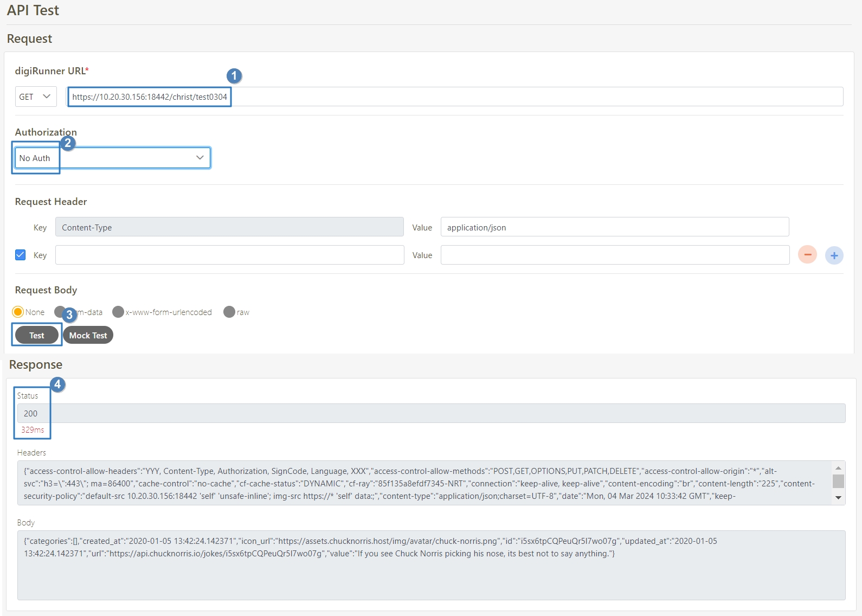Click the application/json header value field
This screenshot has width=862, height=616.
click(614, 227)
